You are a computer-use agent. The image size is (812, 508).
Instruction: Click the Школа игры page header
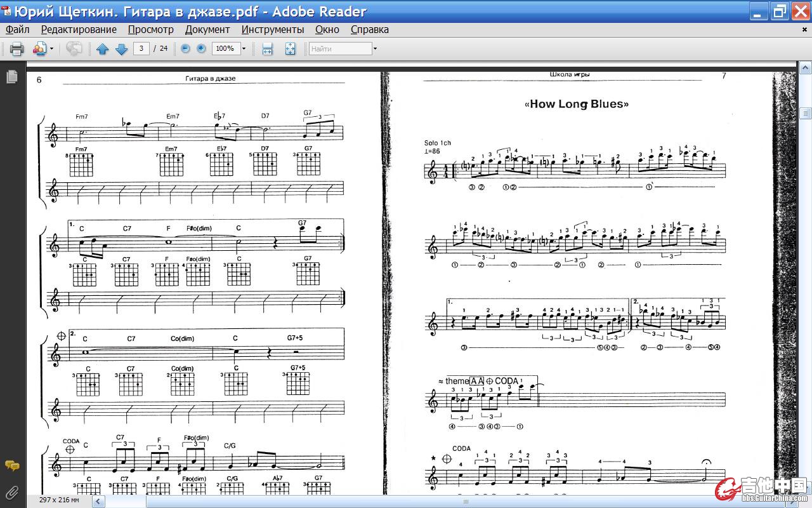point(569,75)
